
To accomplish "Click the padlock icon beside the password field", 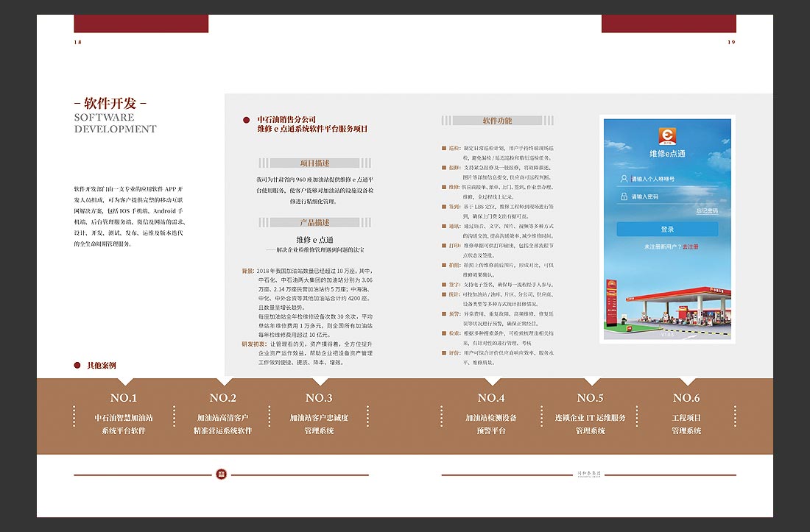I will coord(624,196).
